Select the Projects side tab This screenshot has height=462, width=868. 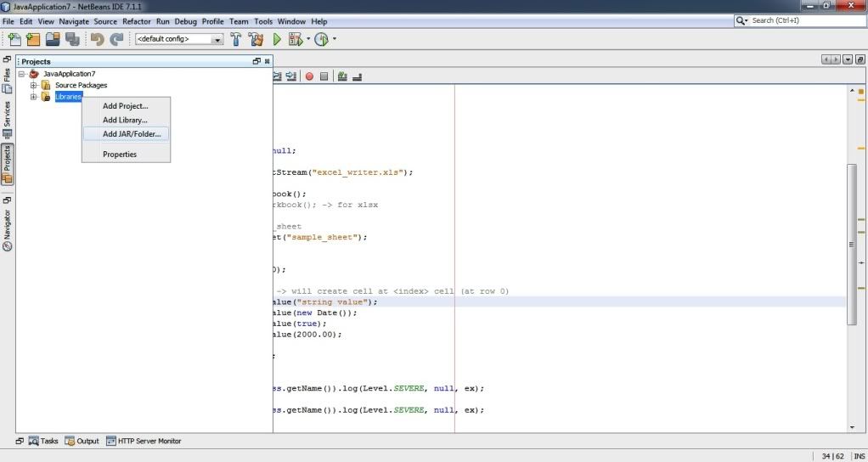coord(7,164)
